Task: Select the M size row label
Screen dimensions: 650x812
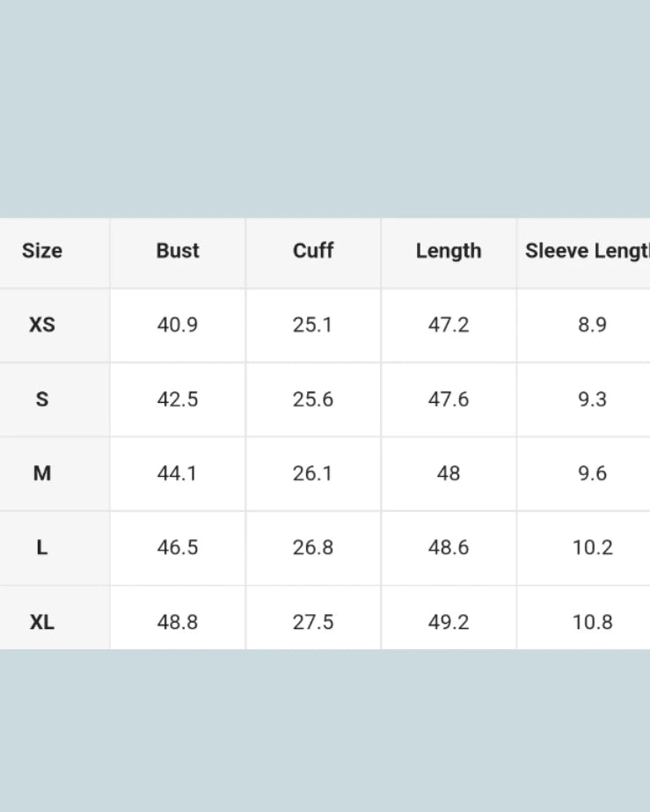Action: [x=42, y=473]
